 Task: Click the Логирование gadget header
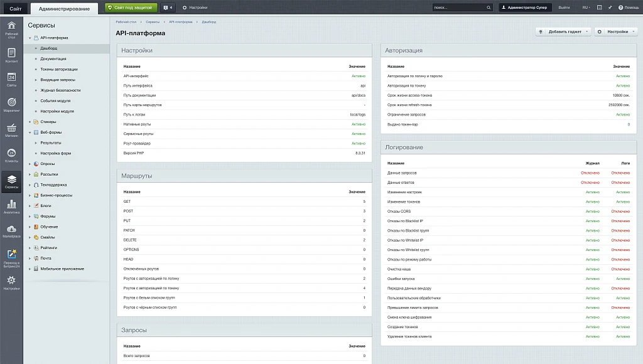coord(509,147)
